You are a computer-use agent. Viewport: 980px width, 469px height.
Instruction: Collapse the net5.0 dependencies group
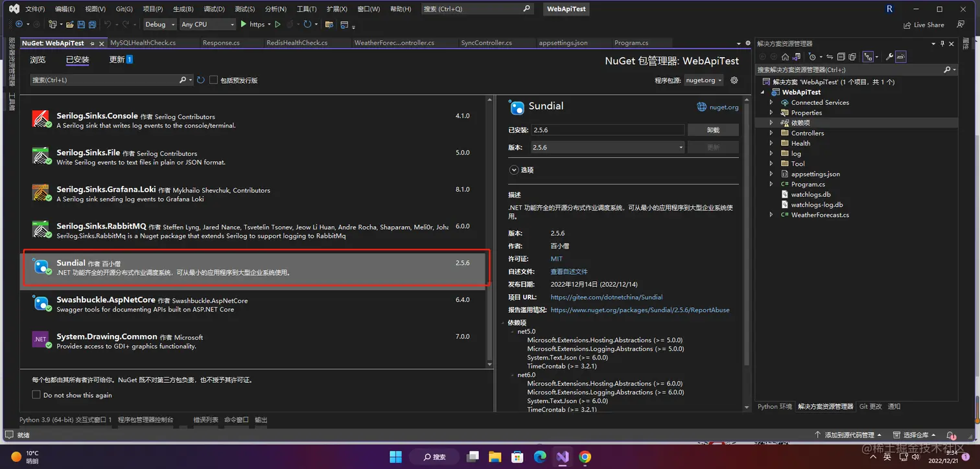pyautogui.click(x=512, y=331)
